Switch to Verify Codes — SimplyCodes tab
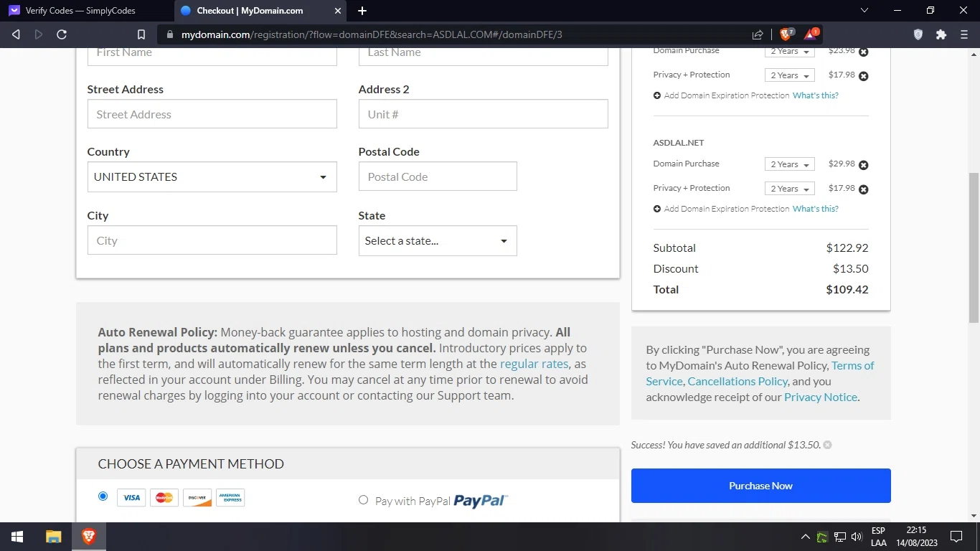The height and width of the screenshot is (551, 980). coord(80,11)
